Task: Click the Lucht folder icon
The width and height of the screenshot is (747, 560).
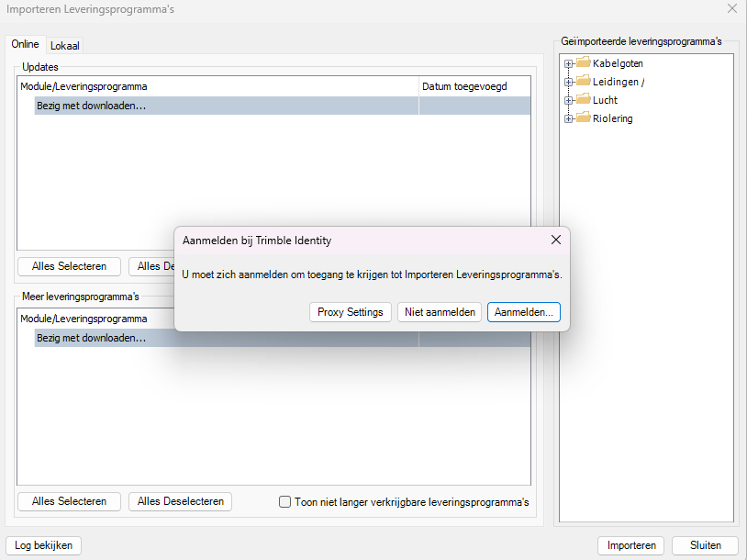Action: pos(583,99)
